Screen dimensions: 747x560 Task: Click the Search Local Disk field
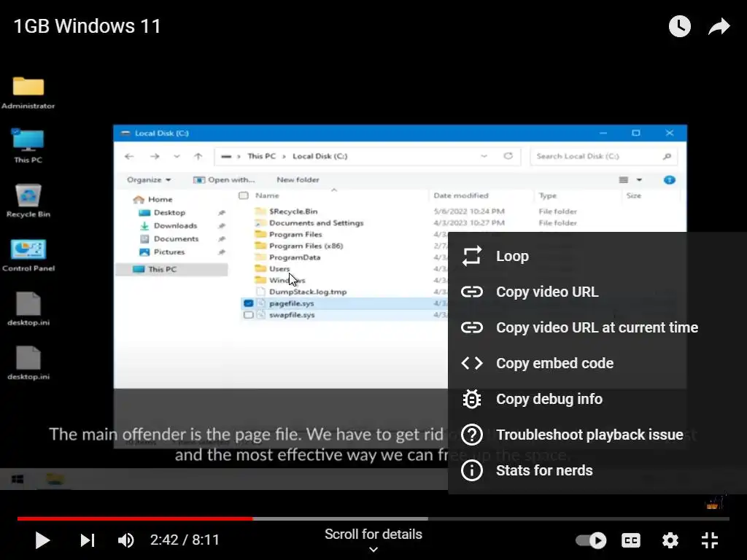603,156
